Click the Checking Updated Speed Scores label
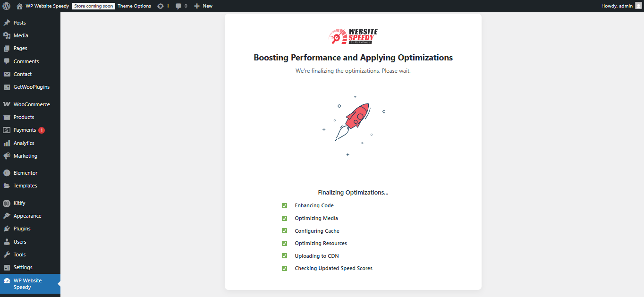This screenshot has width=644, height=297. [334, 268]
